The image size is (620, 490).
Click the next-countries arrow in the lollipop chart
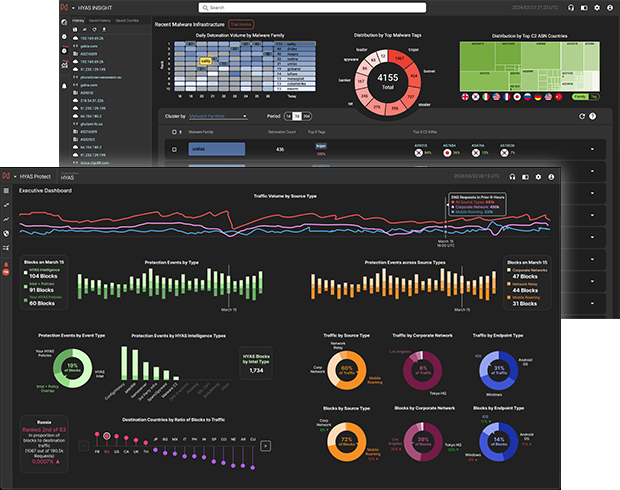tap(265, 446)
